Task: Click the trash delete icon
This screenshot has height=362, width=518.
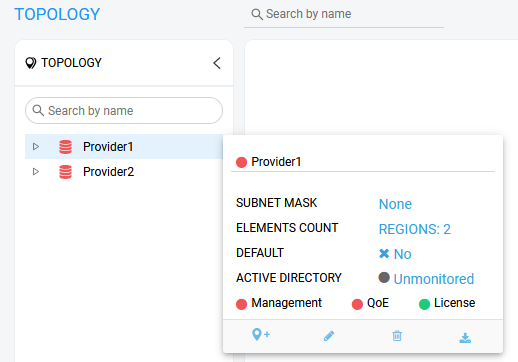Action: [x=397, y=336]
